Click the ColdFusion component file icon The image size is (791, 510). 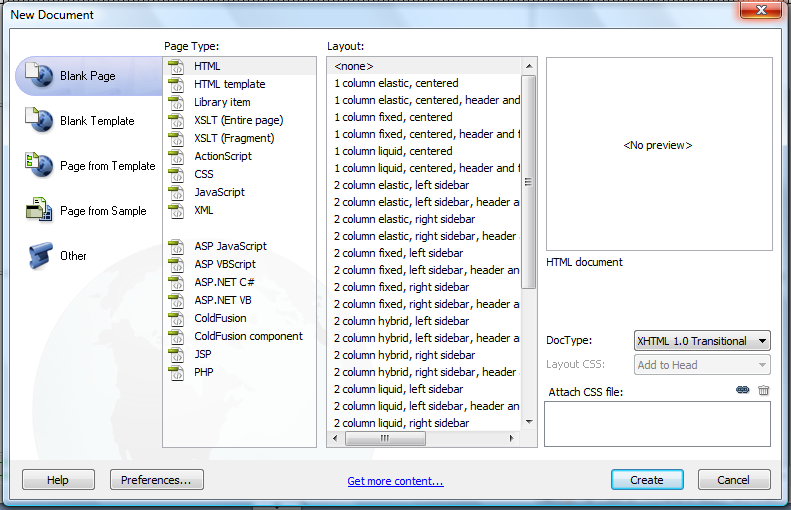click(176, 336)
